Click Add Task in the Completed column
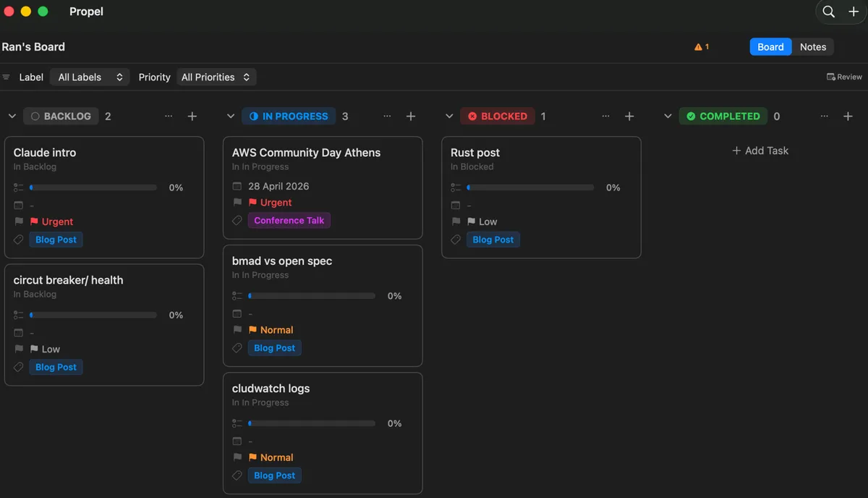 (760, 150)
